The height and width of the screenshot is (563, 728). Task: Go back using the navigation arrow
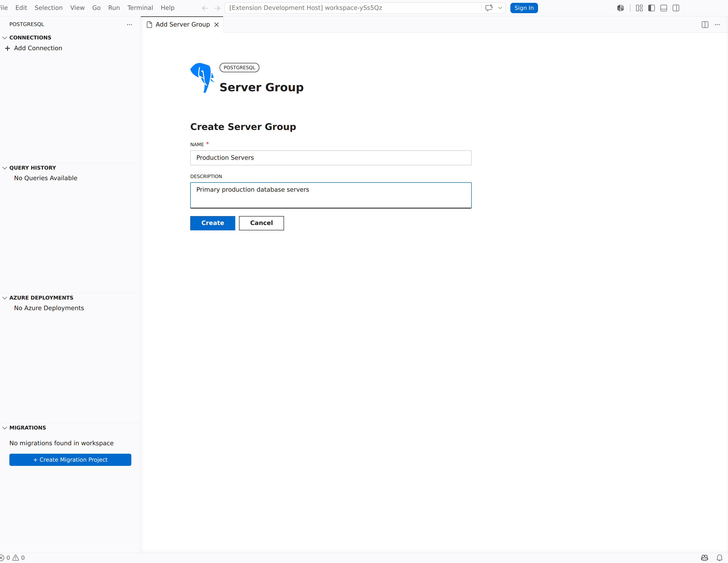205,8
